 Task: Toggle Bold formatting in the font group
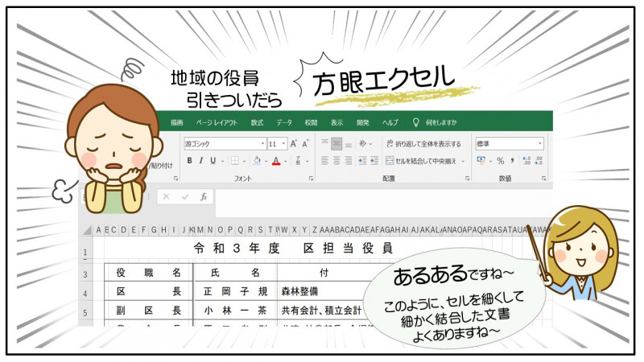tap(189, 161)
